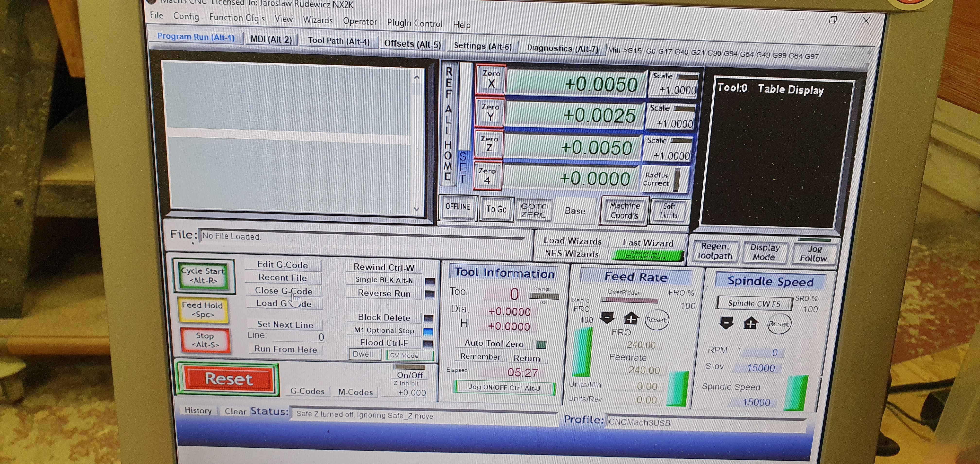This screenshot has width=980, height=464.
Task: Click Recent File button
Action: point(282,277)
